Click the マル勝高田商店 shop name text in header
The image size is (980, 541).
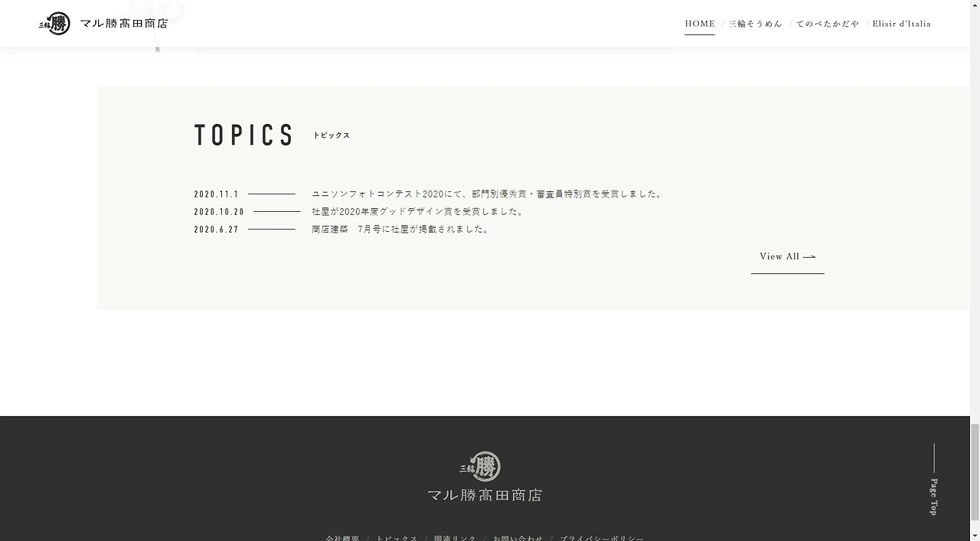pos(126,23)
